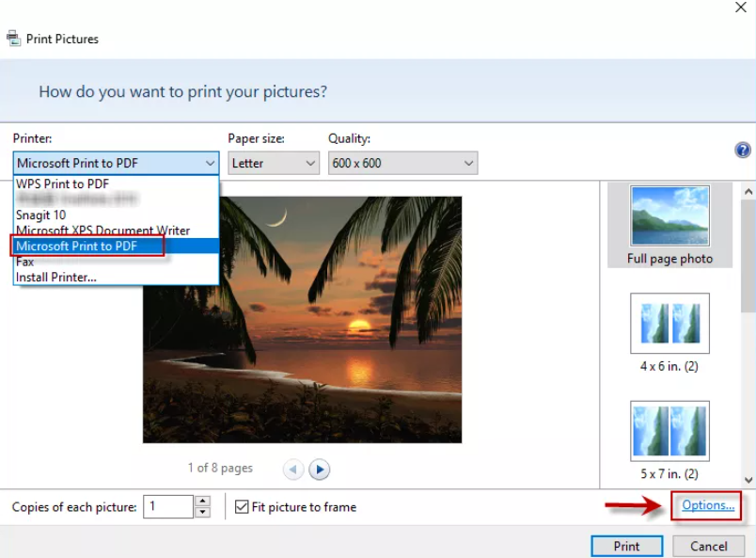Select Install Printer... from list

click(x=56, y=277)
